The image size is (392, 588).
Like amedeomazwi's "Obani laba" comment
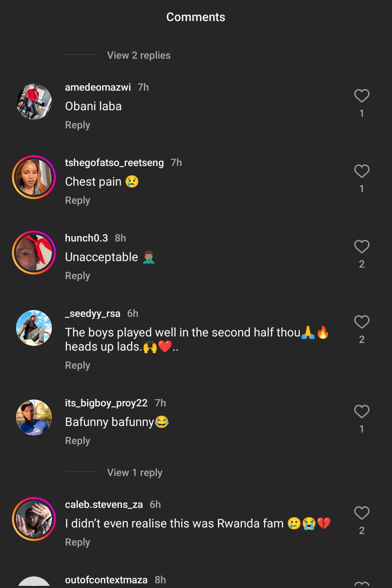click(x=362, y=96)
